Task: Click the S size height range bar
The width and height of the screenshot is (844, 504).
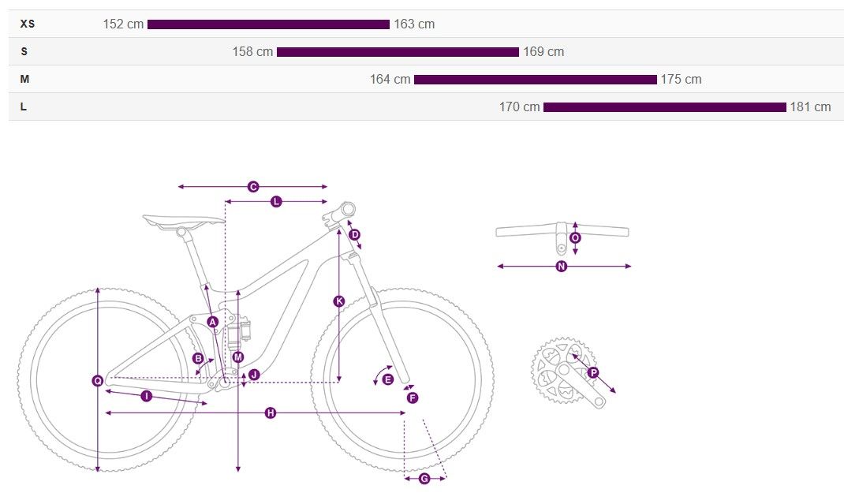Action: pos(398,52)
